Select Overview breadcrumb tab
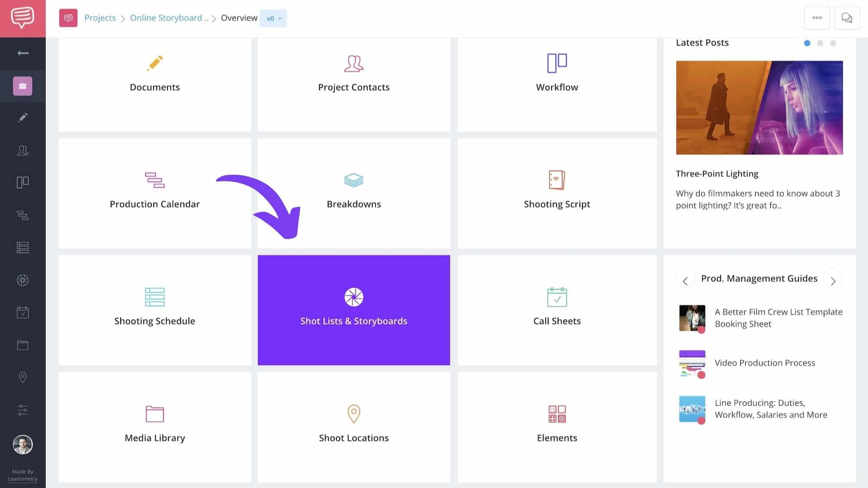868x488 pixels. pos(239,18)
